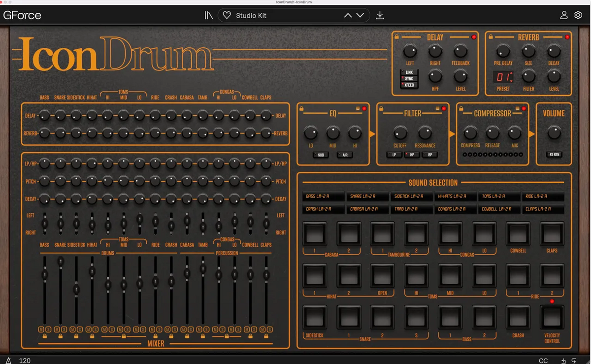Lock the EQ section padlock
Viewport: 591px width, 364px height.
(x=302, y=108)
